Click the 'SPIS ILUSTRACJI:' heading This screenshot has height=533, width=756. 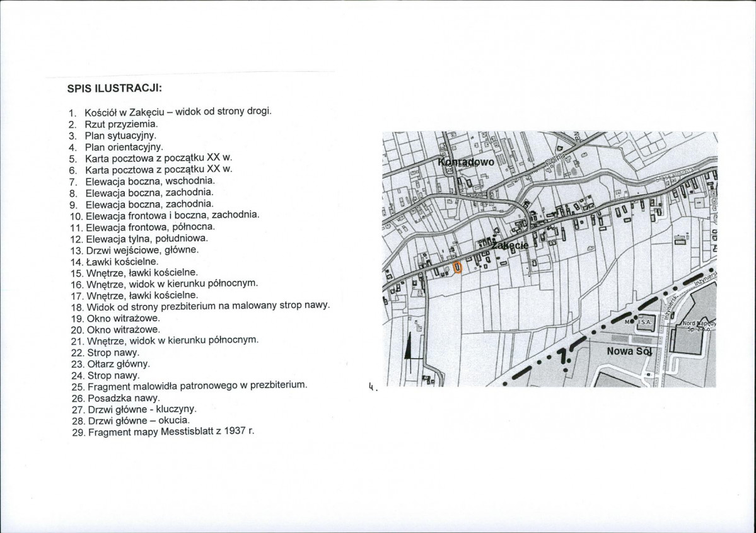click(115, 89)
